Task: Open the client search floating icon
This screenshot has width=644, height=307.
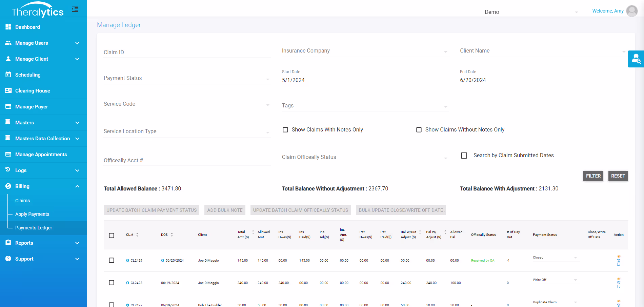Action: [x=636, y=59]
